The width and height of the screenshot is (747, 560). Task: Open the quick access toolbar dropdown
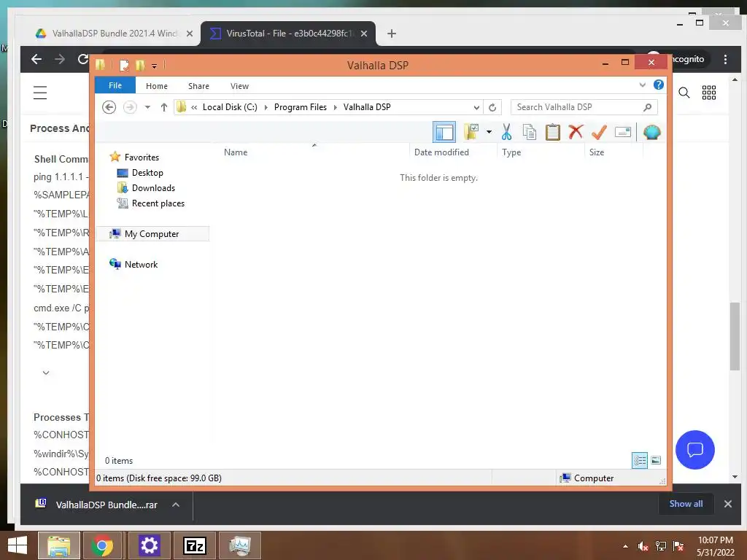point(155,66)
